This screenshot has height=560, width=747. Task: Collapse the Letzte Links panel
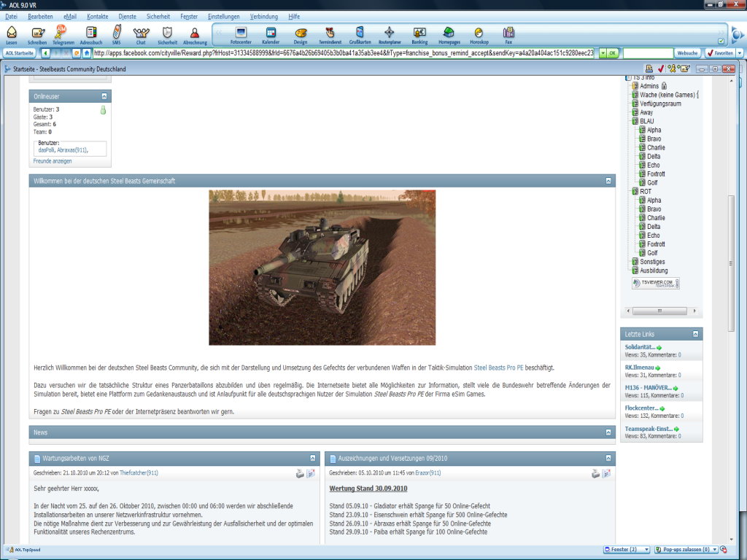[696, 334]
